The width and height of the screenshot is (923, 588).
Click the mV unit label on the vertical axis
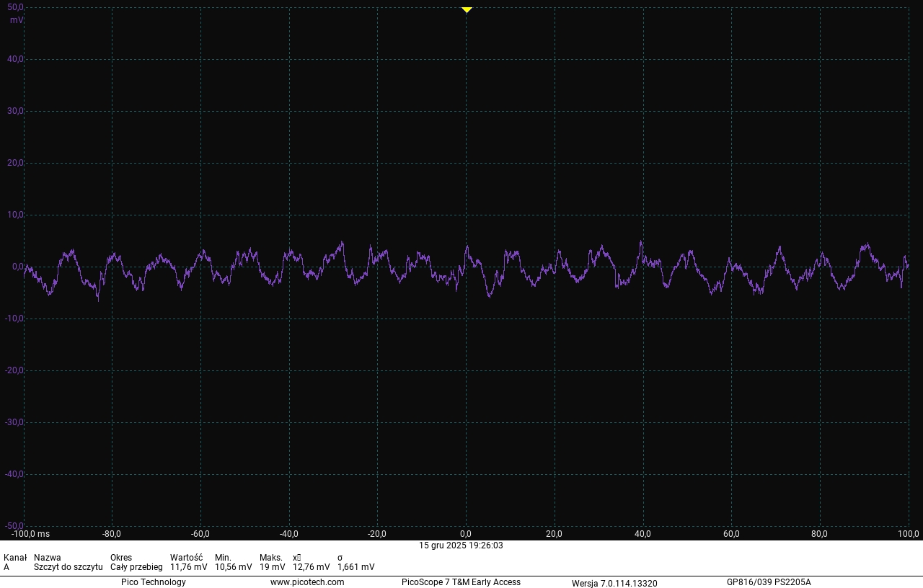[16, 20]
